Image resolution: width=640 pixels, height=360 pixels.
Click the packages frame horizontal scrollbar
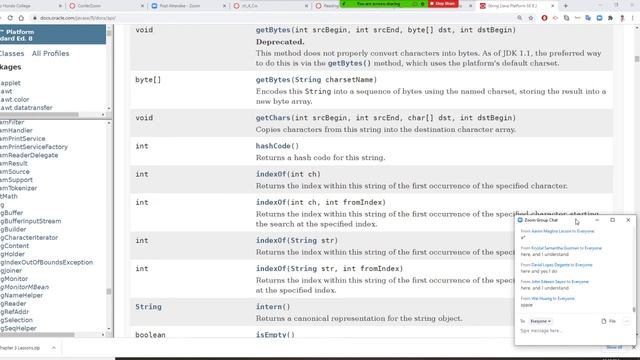(x=39, y=115)
